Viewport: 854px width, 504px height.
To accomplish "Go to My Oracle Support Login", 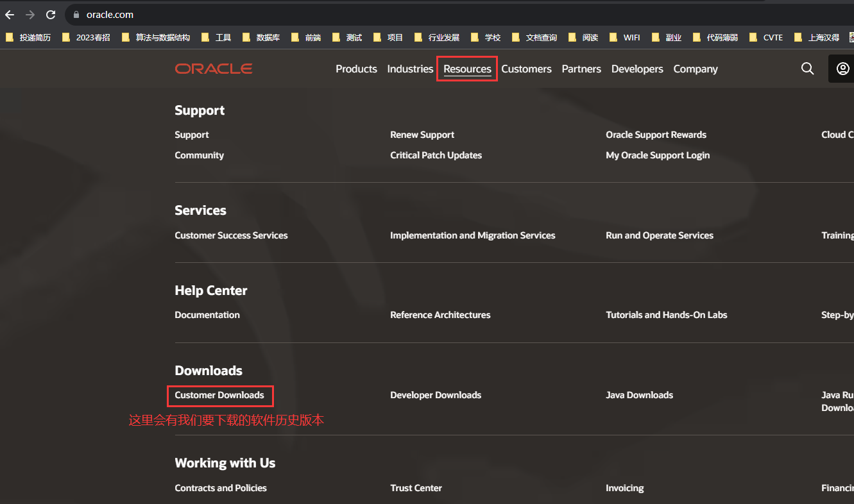I will (658, 155).
